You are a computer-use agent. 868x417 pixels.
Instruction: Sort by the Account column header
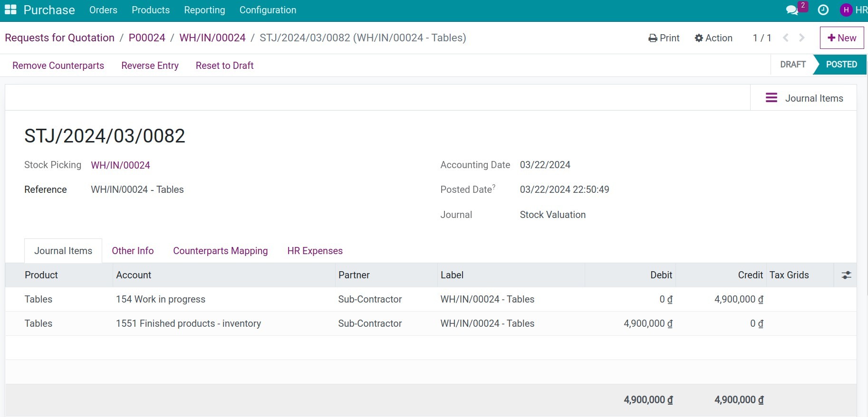224,275
